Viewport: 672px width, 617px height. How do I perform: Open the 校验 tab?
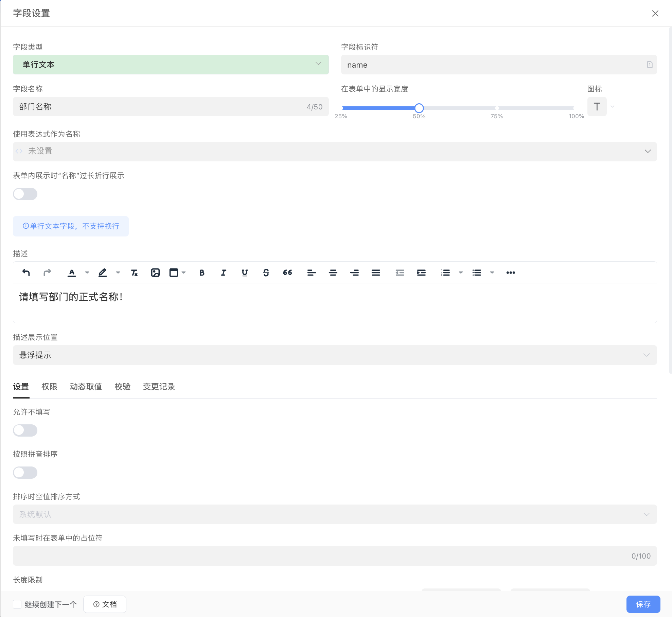pyautogui.click(x=122, y=387)
